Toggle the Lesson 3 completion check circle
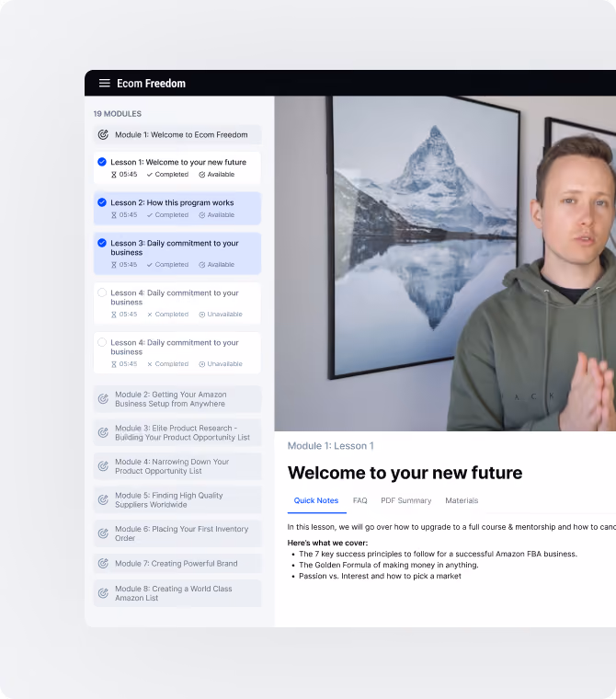Viewport: 616px width, 699px height. tap(102, 243)
